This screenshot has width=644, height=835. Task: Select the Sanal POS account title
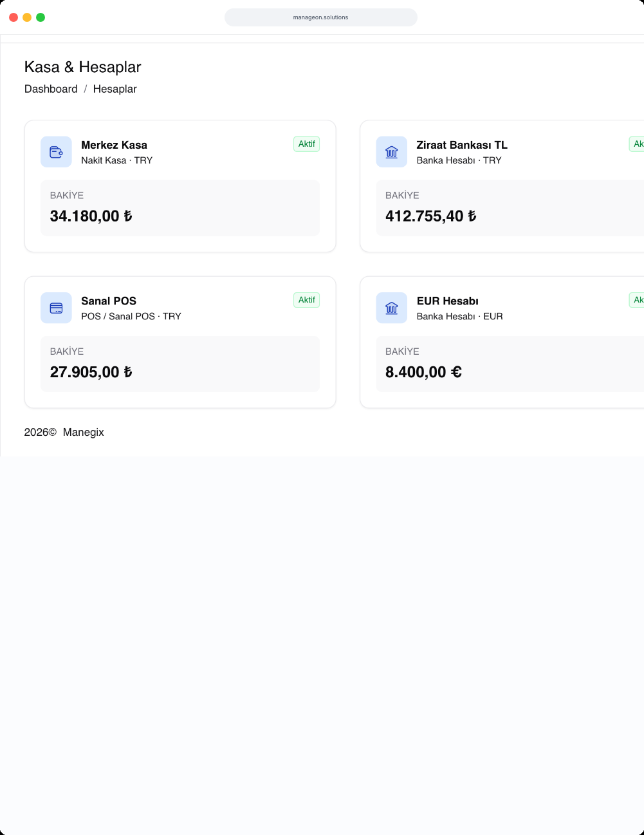click(x=109, y=301)
